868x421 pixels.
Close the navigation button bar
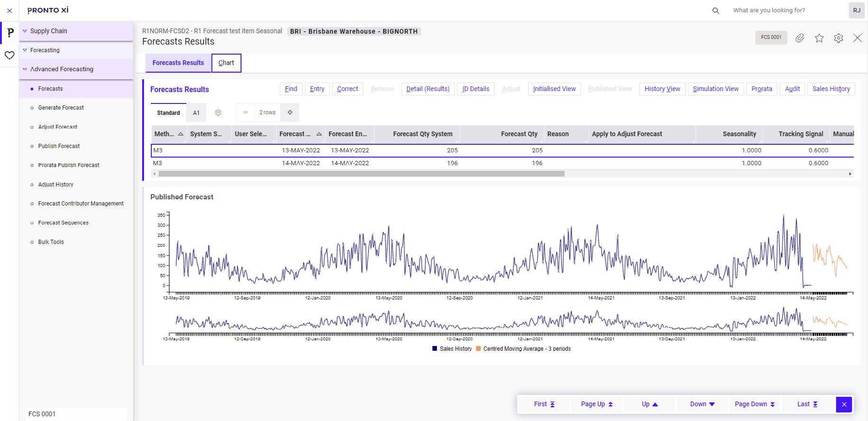(x=844, y=404)
